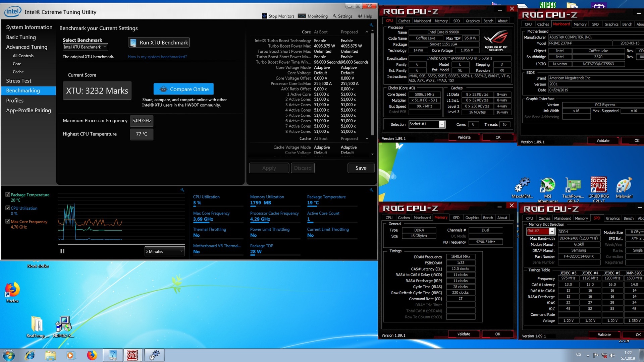
Task: Open Select Benchmark dropdown
Action: pos(85,47)
